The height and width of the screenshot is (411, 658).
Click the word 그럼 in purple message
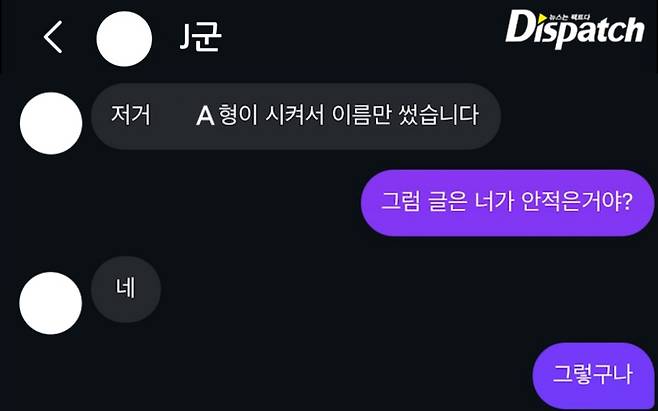tap(400, 202)
